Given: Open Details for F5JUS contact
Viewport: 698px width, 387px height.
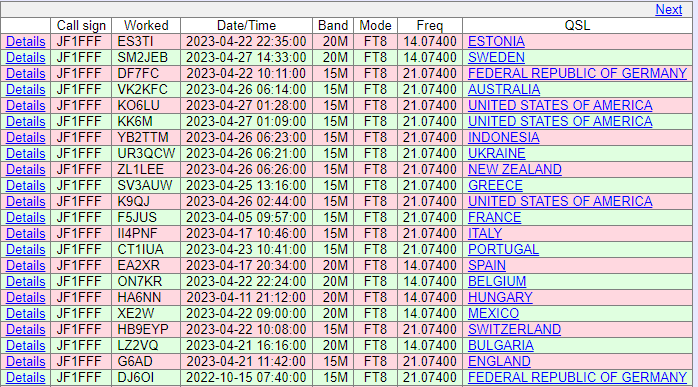Looking at the screenshot, I should [25, 218].
